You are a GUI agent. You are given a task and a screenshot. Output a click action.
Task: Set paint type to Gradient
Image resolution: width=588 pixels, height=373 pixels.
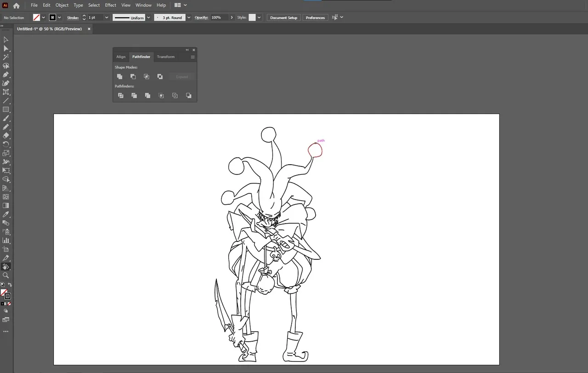click(6, 304)
